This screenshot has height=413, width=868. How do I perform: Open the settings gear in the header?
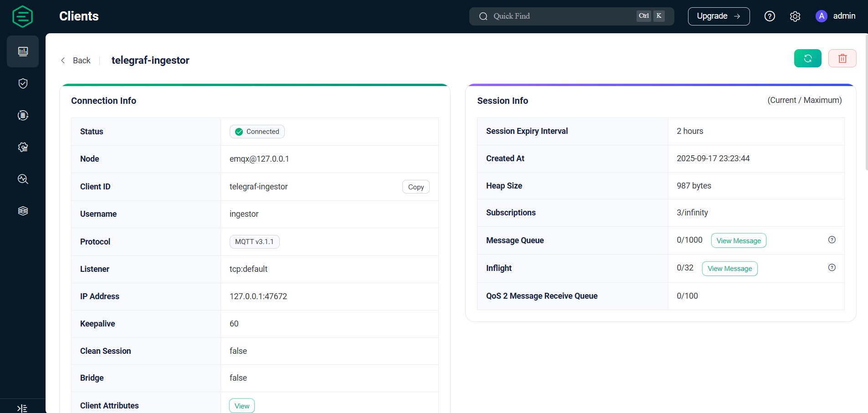[795, 16]
